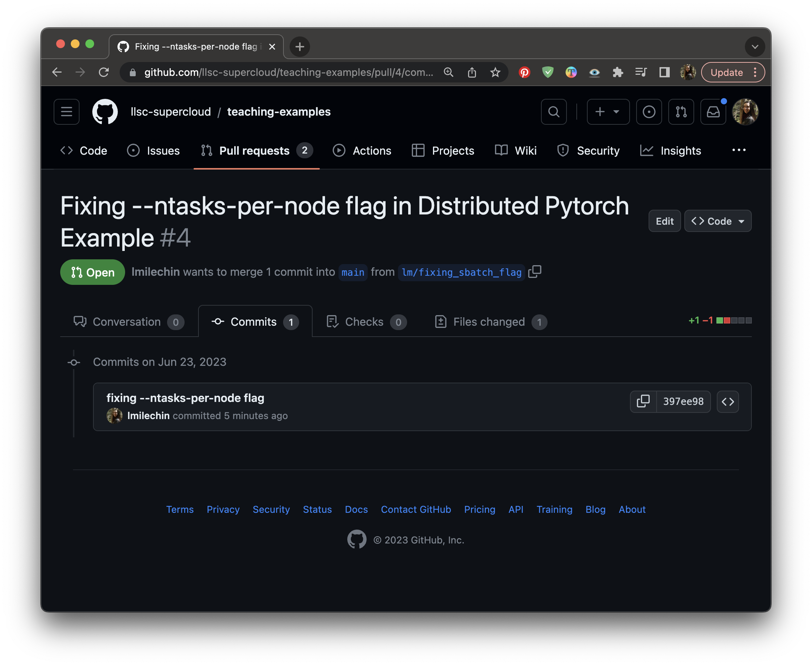Open the browser zoom magnifier icon

pyautogui.click(x=448, y=72)
